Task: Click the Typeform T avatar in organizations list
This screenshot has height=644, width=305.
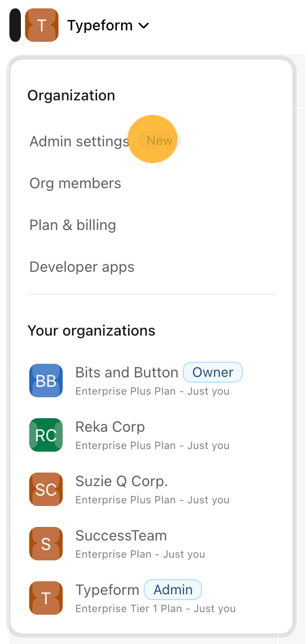Action: [x=46, y=598]
